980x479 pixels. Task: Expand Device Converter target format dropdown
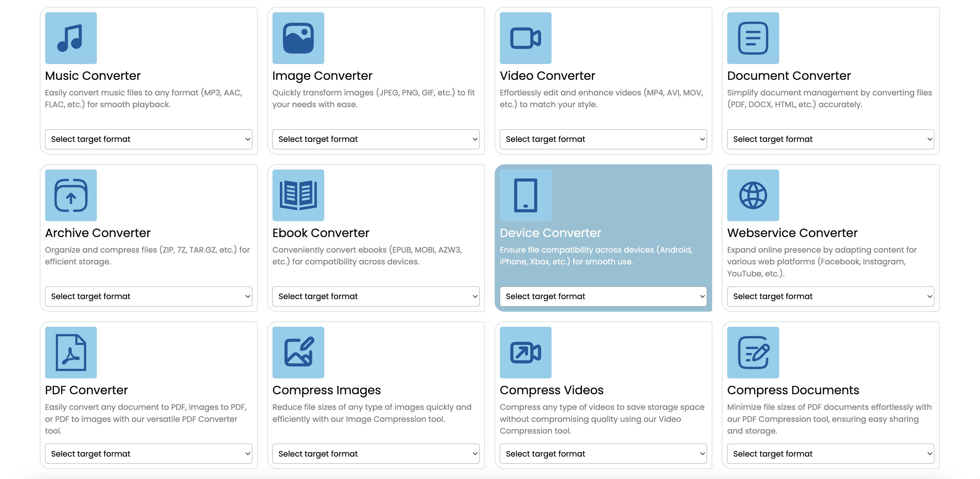pyautogui.click(x=603, y=297)
